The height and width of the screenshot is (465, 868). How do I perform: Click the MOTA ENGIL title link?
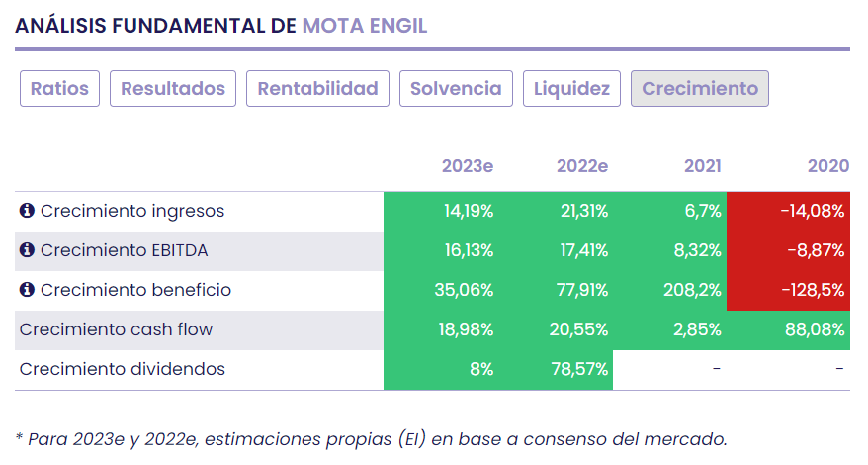tap(365, 26)
